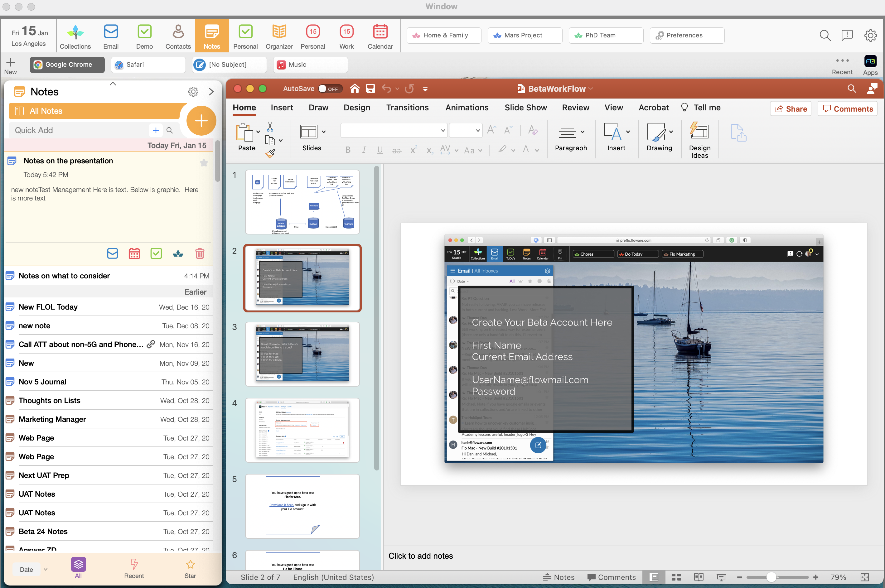Open the Work calendar icon
Image resolution: width=885 pixels, height=588 pixels.
346,36
